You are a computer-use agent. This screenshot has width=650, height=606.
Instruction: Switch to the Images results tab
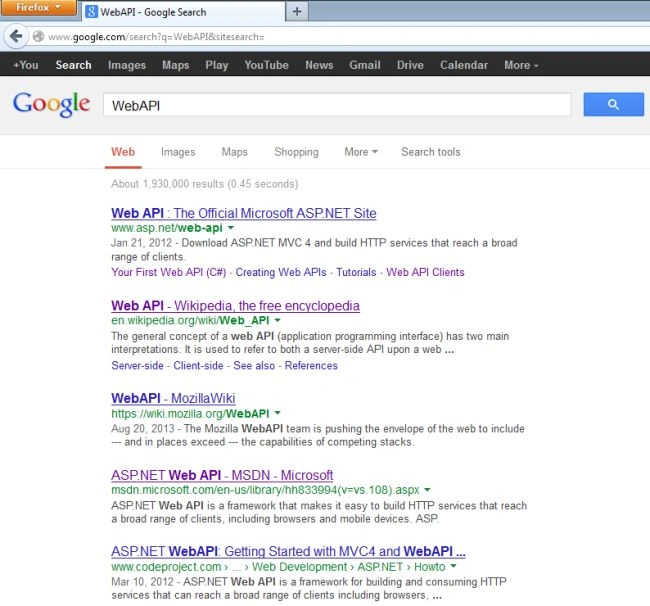[178, 152]
